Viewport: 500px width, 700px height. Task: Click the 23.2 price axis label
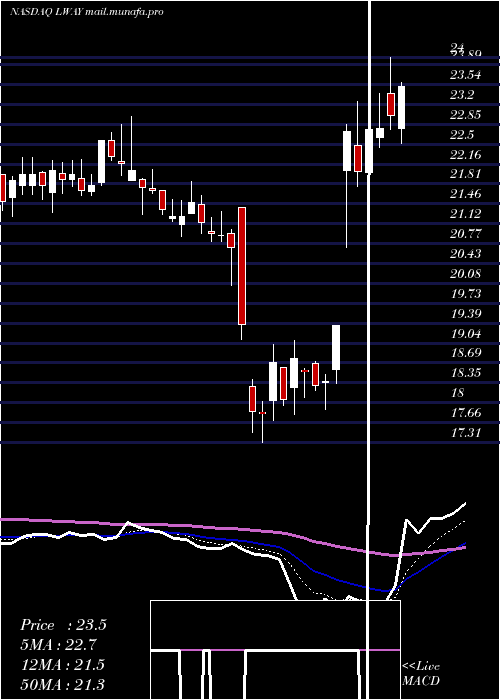click(462, 95)
